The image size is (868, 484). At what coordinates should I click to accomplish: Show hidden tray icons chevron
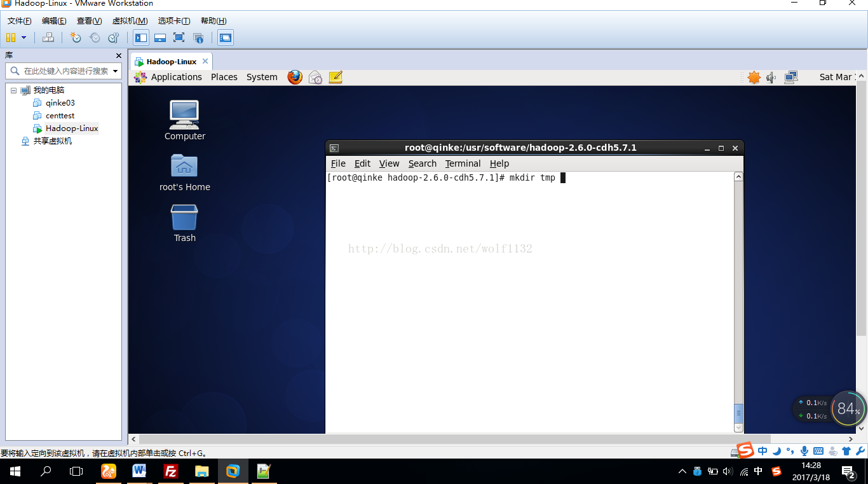[682, 471]
